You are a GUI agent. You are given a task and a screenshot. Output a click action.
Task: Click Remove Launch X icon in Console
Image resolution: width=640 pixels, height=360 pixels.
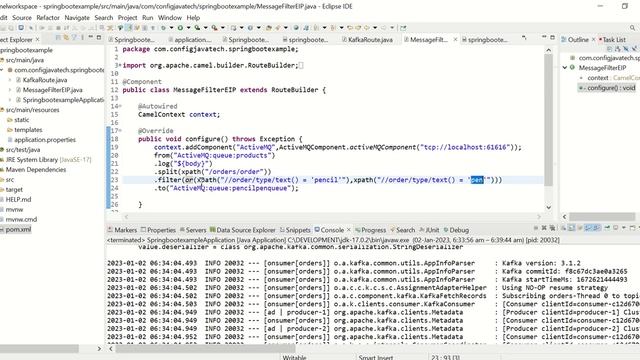pos(544,228)
